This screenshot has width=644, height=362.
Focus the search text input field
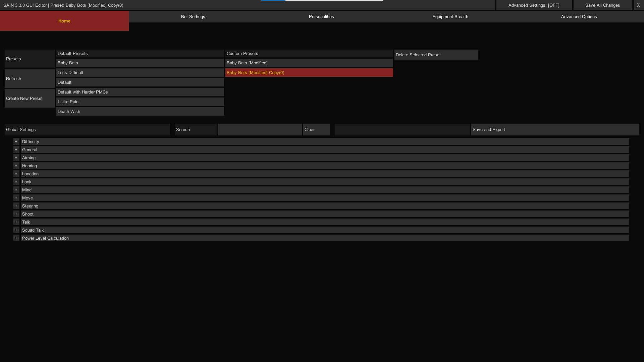pyautogui.click(x=260, y=130)
